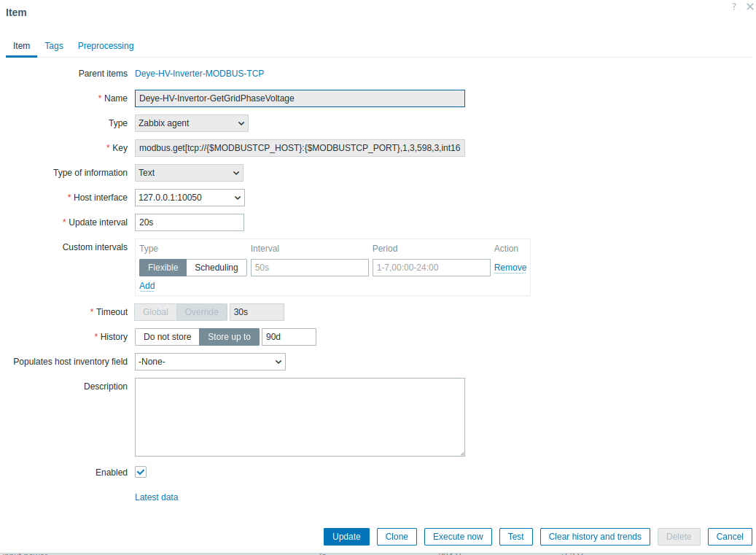Choose Store up to history option
The image size is (756, 555).
(x=229, y=337)
